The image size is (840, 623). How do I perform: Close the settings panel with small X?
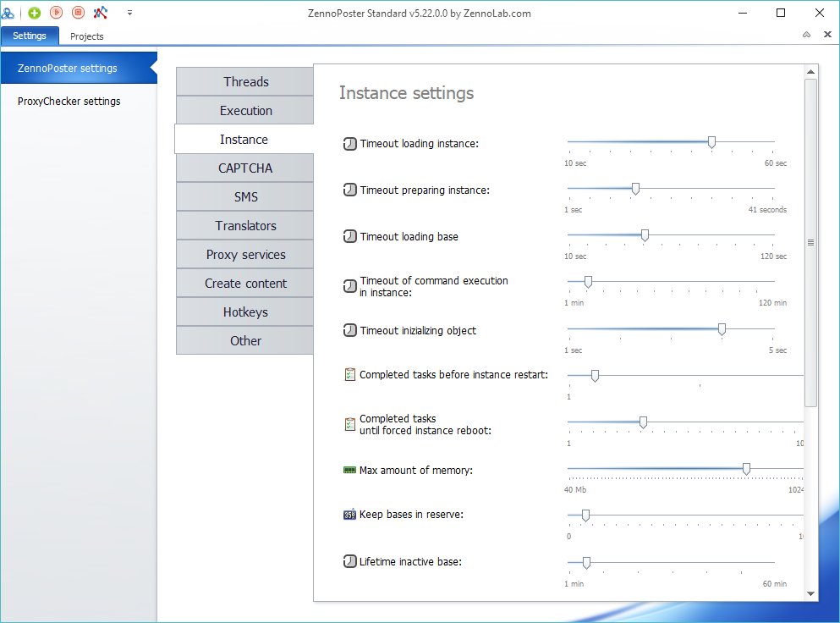point(827,35)
